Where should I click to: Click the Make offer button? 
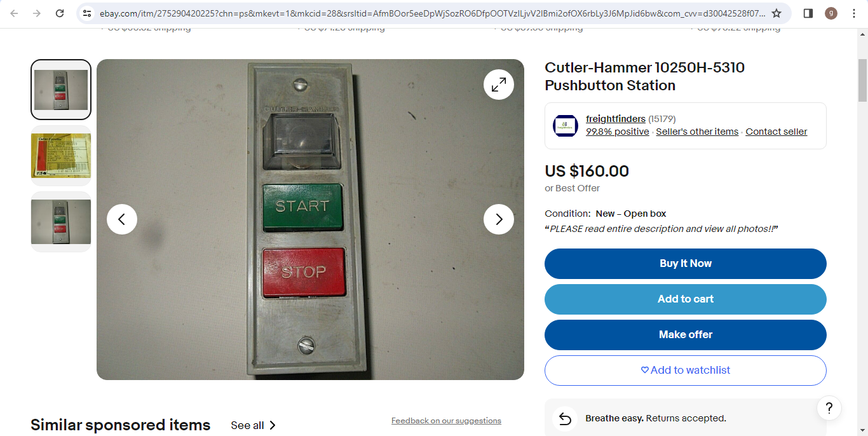(686, 335)
